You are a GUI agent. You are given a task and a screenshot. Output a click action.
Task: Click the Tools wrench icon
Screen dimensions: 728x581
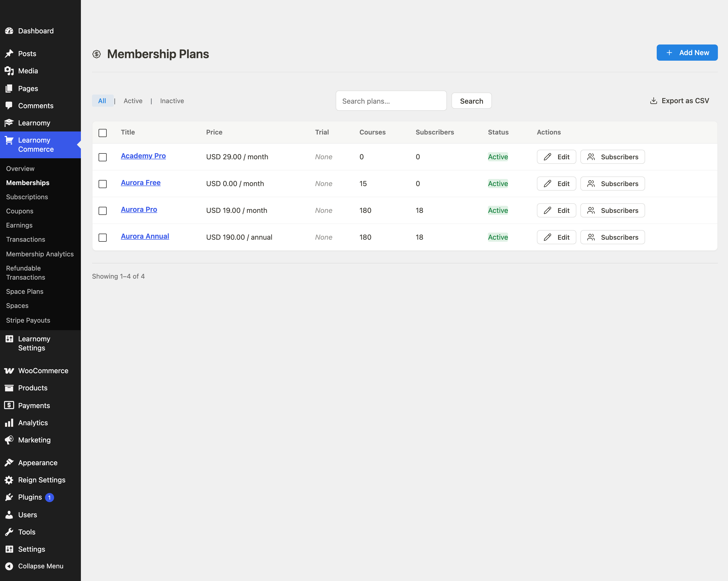coord(9,532)
